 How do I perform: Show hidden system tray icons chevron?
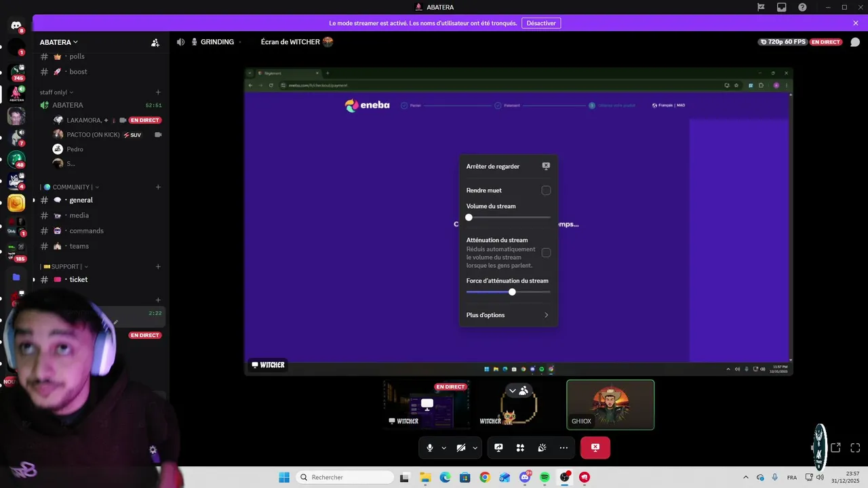746,477
